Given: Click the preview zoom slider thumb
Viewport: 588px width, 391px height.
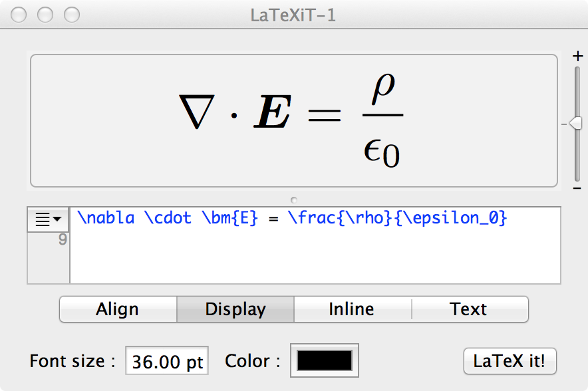Looking at the screenshot, I should coord(576,123).
